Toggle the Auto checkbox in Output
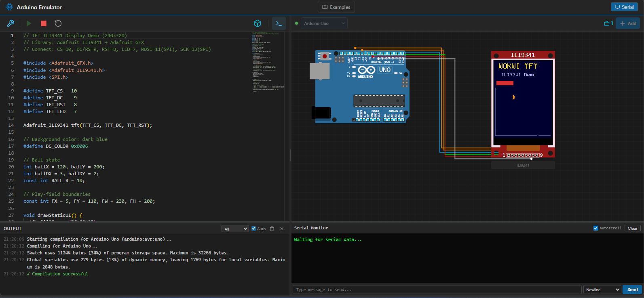The height and width of the screenshot is (298, 644). (254, 229)
